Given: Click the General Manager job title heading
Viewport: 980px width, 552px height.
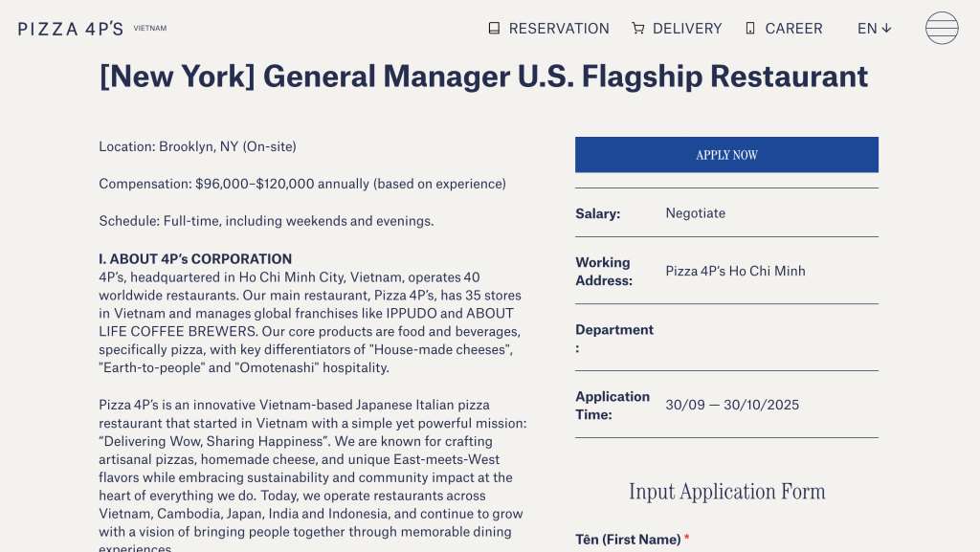Looking at the screenshot, I should point(483,77).
